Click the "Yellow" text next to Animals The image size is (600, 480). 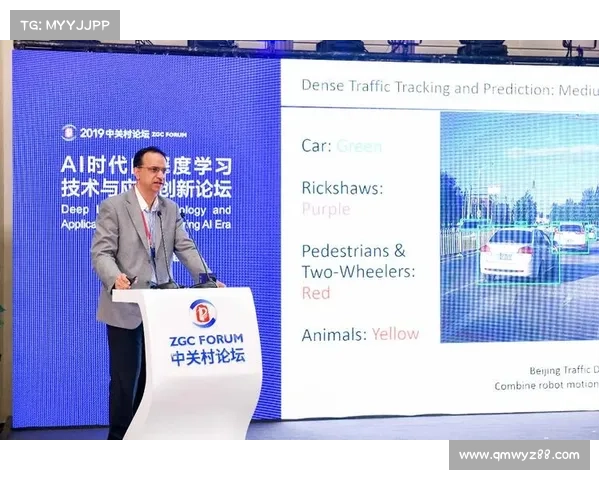(395, 334)
